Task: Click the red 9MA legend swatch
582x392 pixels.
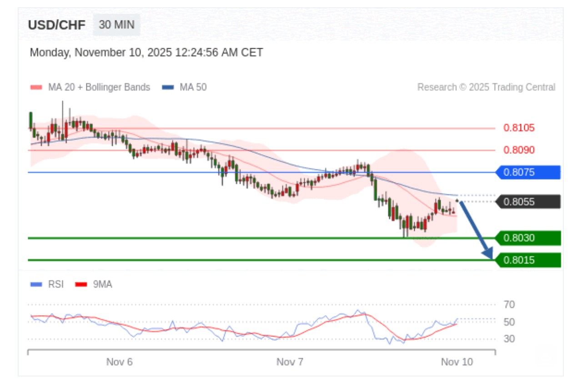Action: click(80, 285)
